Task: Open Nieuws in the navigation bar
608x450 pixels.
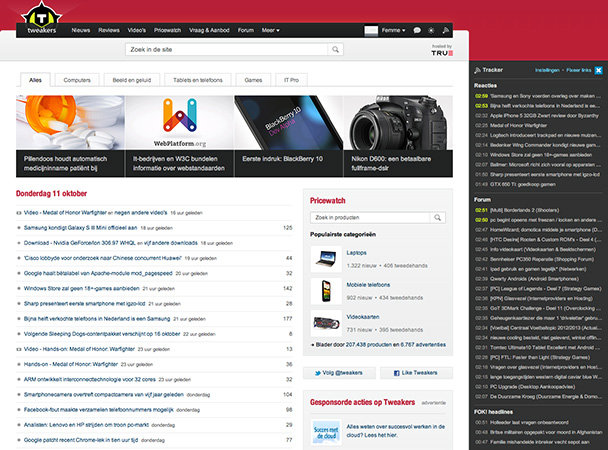Action: coord(81,30)
